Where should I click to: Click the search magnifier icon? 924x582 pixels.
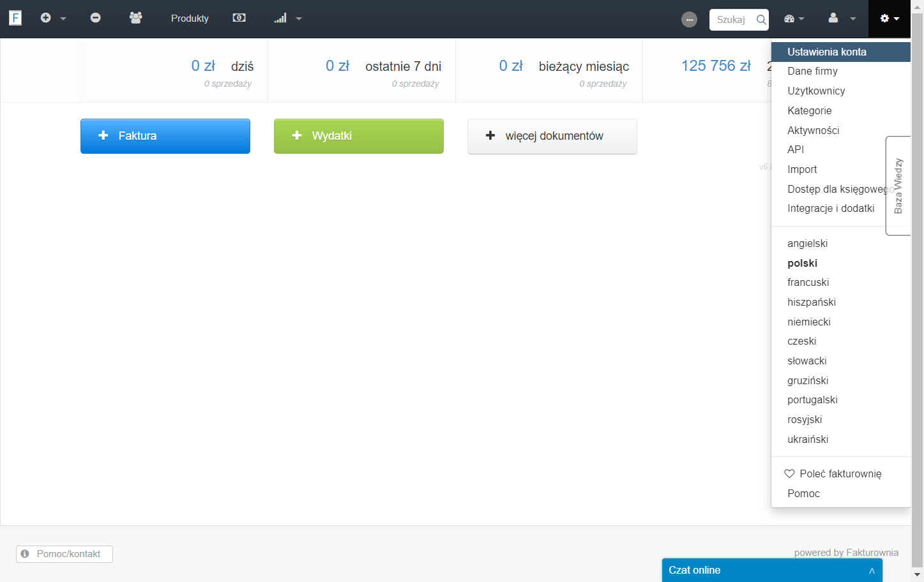[761, 20]
